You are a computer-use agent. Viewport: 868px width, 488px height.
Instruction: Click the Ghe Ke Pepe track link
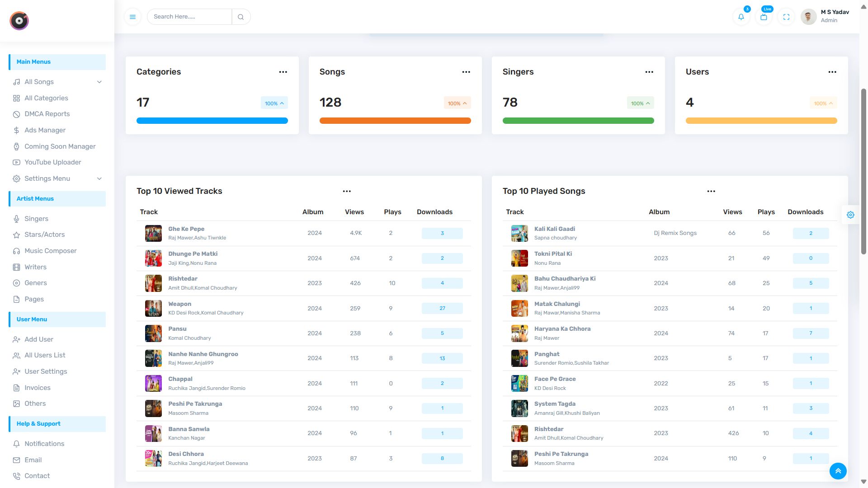186,229
